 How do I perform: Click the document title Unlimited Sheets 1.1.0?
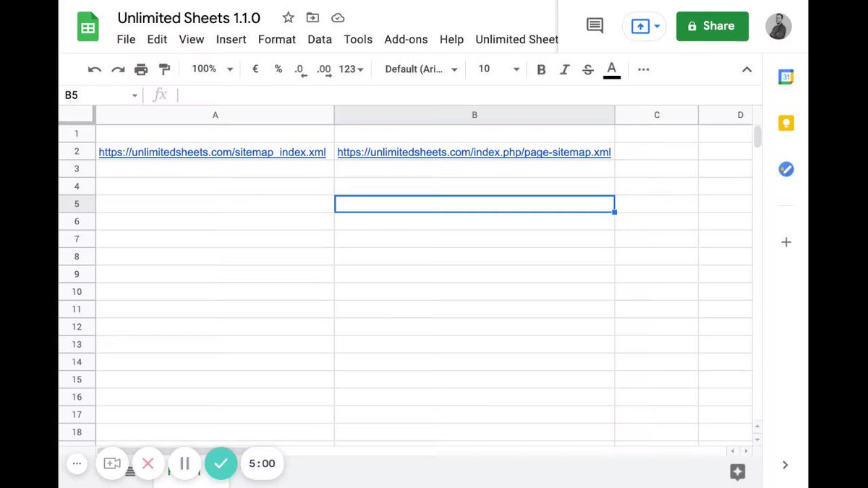point(189,18)
